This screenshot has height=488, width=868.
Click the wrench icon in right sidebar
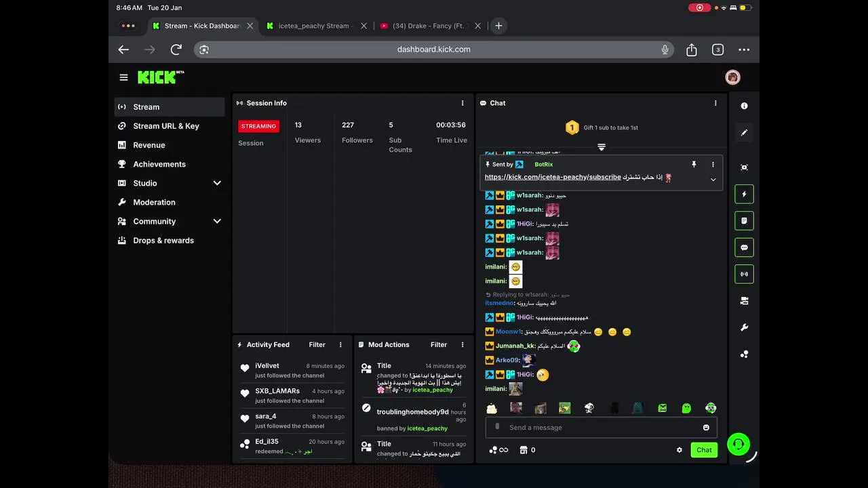click(x=744, y=327)
